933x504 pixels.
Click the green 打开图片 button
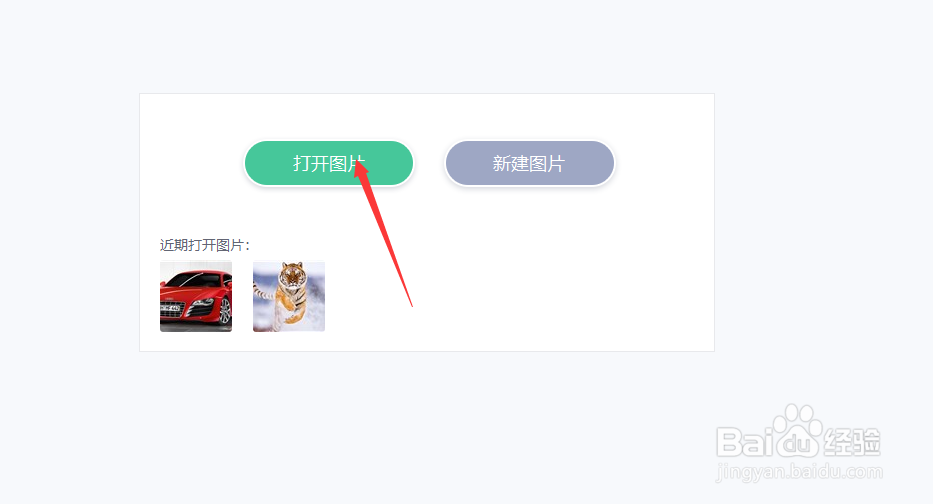coord(329,164)
